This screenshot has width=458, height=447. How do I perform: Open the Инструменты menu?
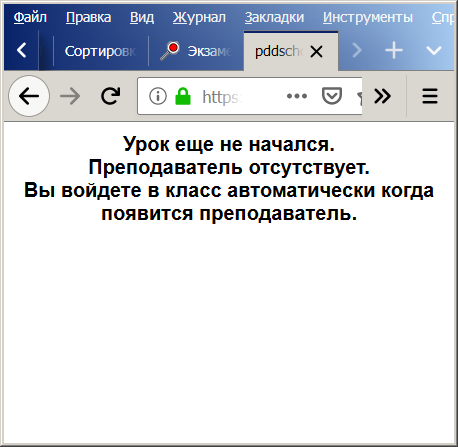368,17
